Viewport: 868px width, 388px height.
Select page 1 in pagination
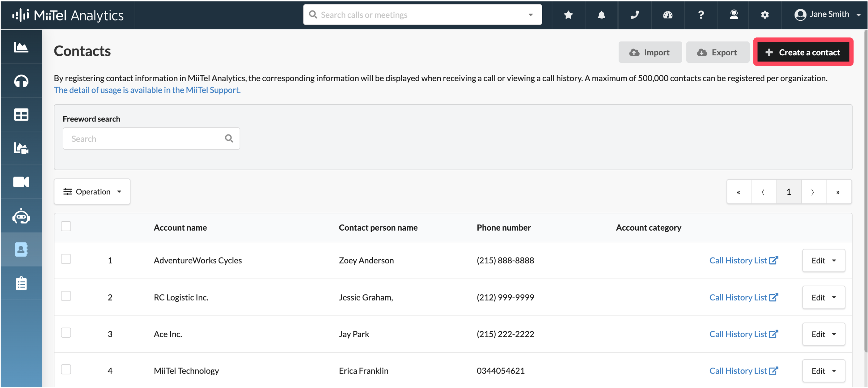click(x=789, y=191)
